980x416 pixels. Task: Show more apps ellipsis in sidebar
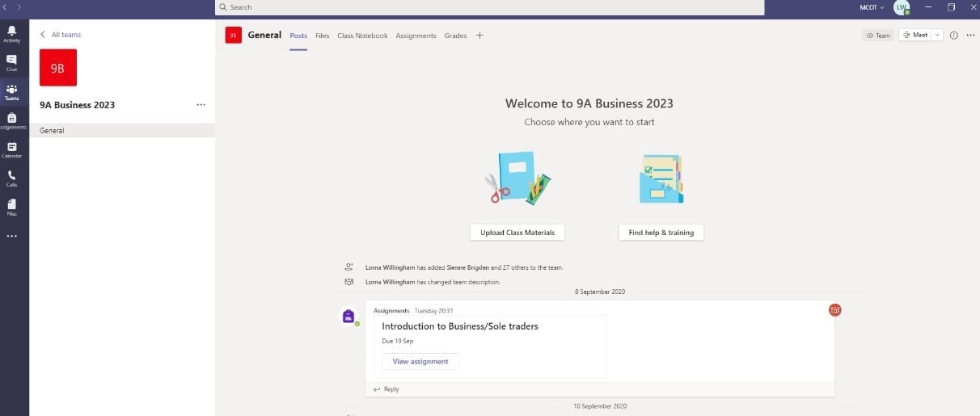[11, 237]
